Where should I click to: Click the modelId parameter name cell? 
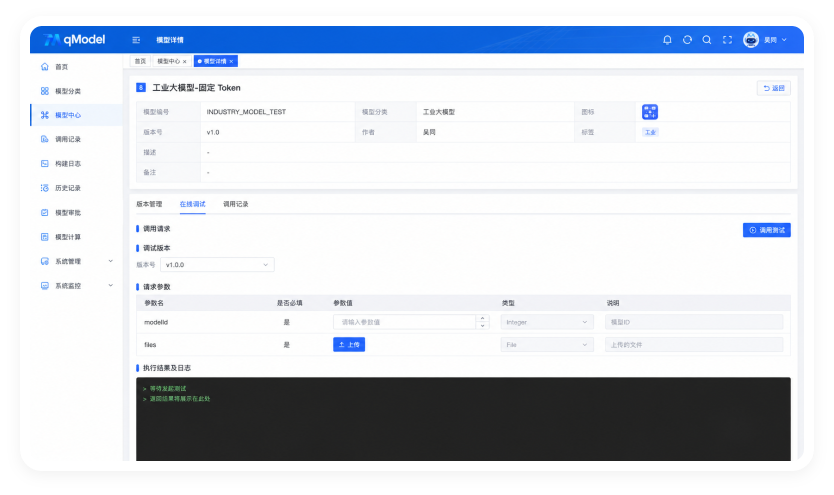[x=156, y=322]
